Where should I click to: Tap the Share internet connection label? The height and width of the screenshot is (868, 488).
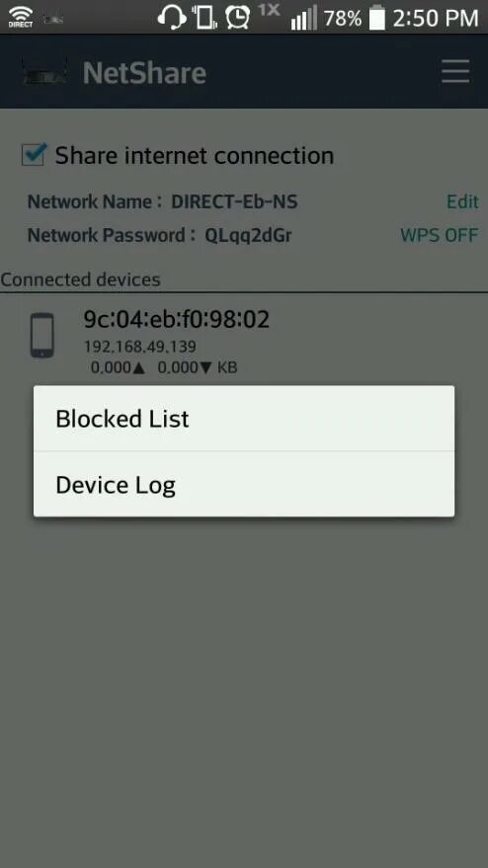click(195, 156)
